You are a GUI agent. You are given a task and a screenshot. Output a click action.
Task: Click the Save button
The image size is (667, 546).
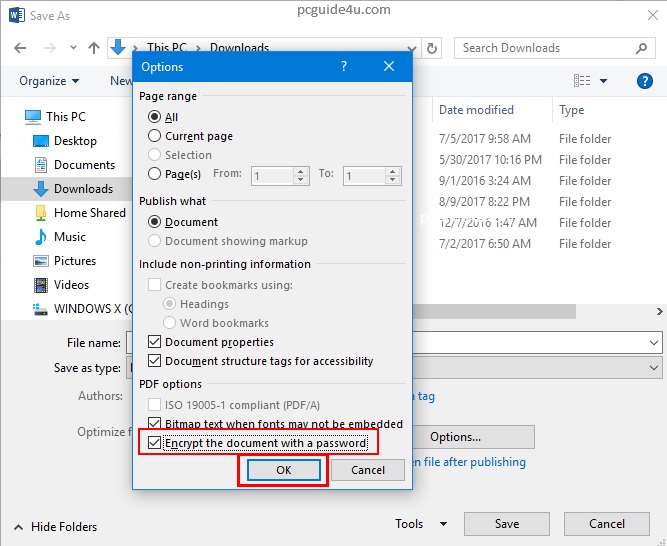point(506,524)
